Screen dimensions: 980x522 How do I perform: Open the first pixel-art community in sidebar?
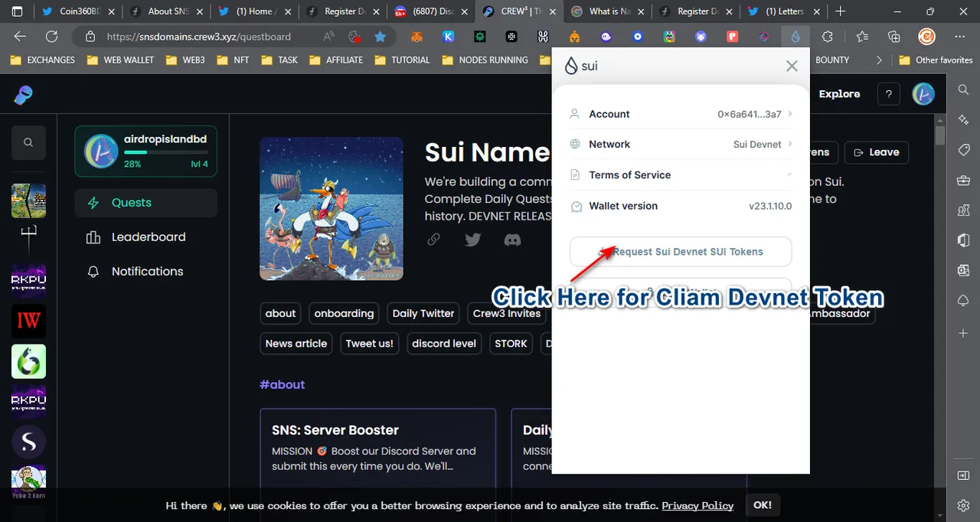[28, 201]
